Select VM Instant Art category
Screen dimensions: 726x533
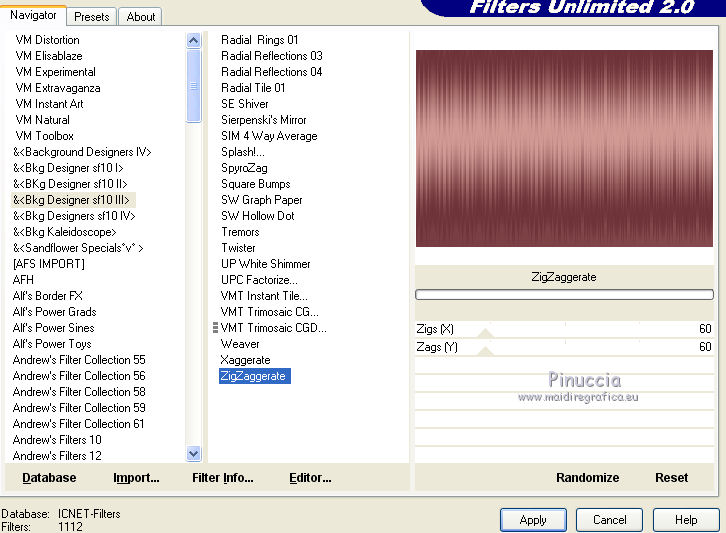tap(49, 104)
